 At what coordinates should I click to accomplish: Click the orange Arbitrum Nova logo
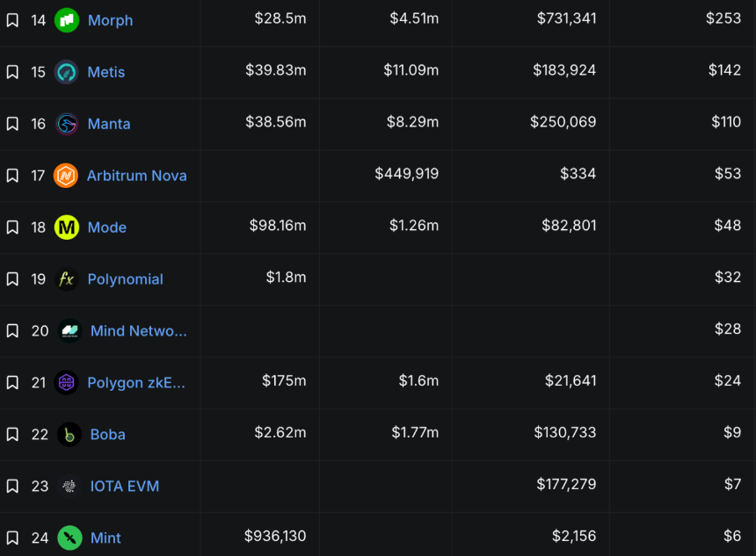[x=66, y=176]
